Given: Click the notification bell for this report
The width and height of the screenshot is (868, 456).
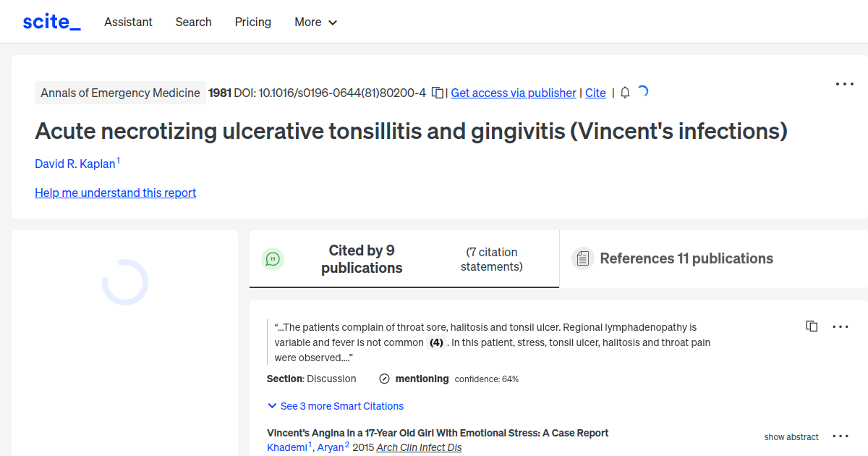Looking at the screenshot, I should (x=624, y=93).
